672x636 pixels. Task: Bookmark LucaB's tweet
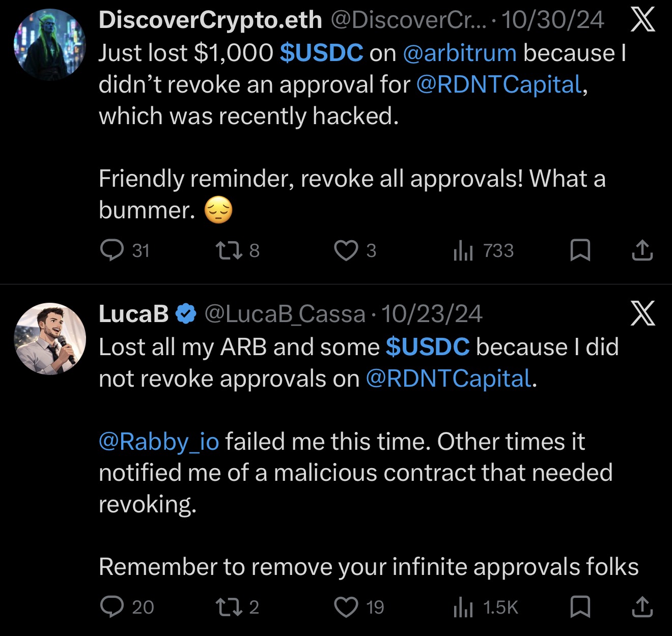pyautogui.click(x=580, y=606)
